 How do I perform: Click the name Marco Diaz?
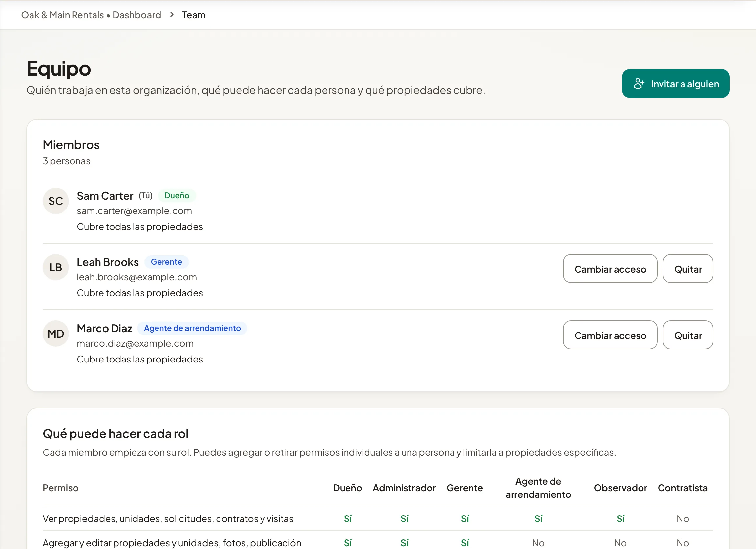104,329
